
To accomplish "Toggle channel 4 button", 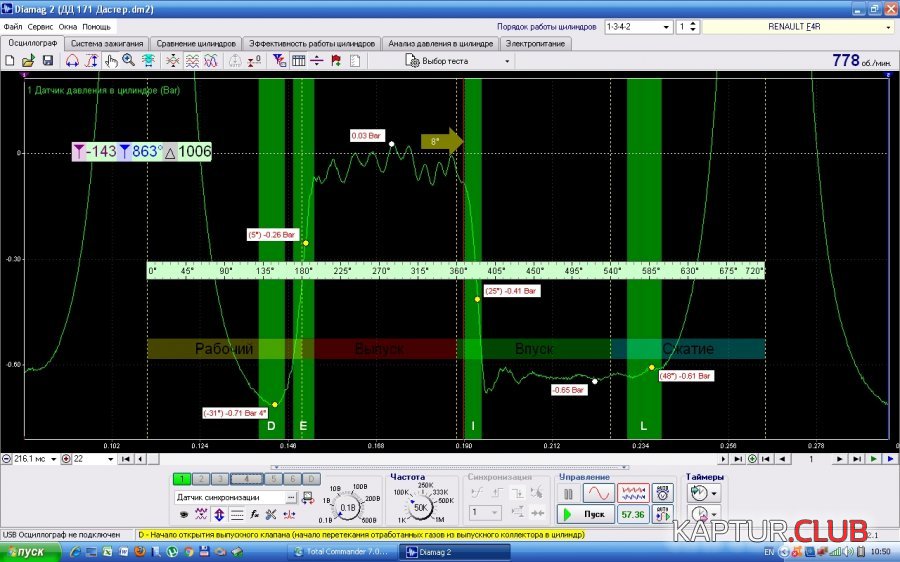I will (x=247, y=479).
